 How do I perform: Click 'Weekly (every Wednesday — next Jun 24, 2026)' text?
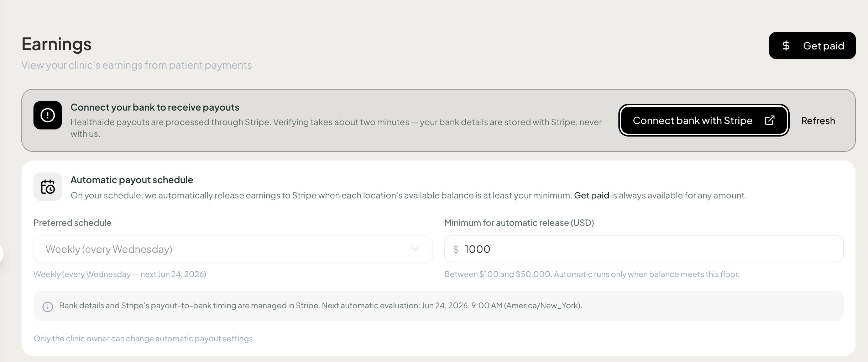point(120,274)
